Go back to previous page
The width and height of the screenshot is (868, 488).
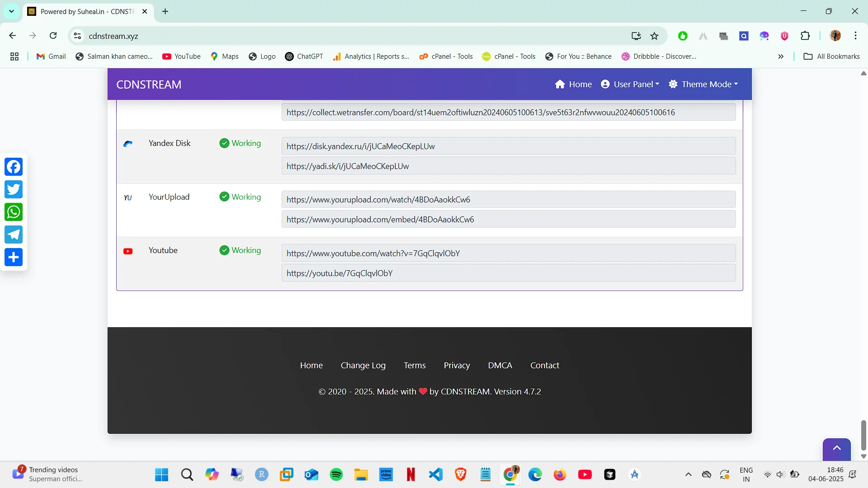(13, 36)
